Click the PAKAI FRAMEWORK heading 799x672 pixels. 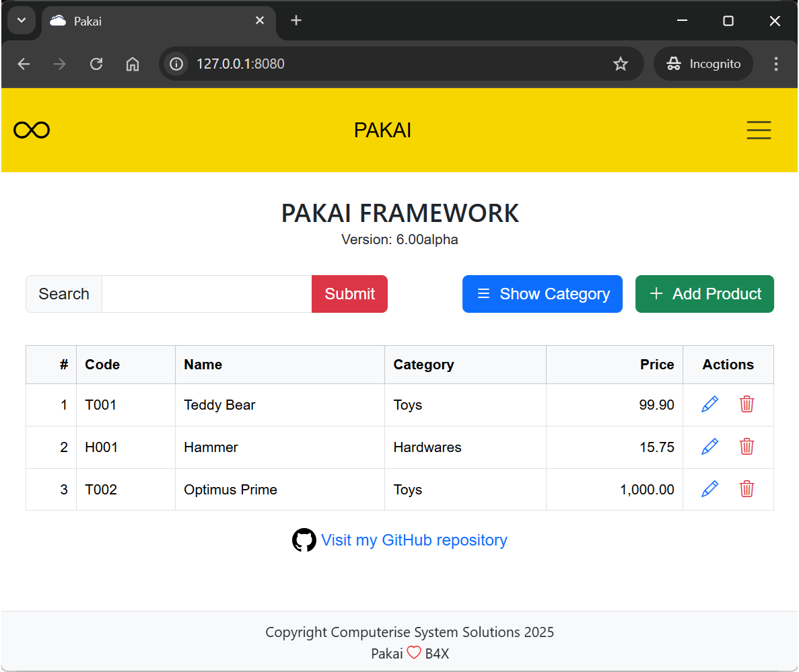[x=400, y=213]
